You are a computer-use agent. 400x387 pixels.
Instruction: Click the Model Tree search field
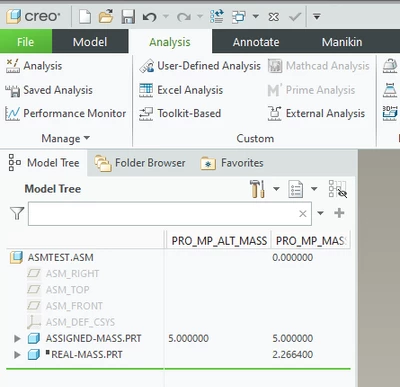170,213
